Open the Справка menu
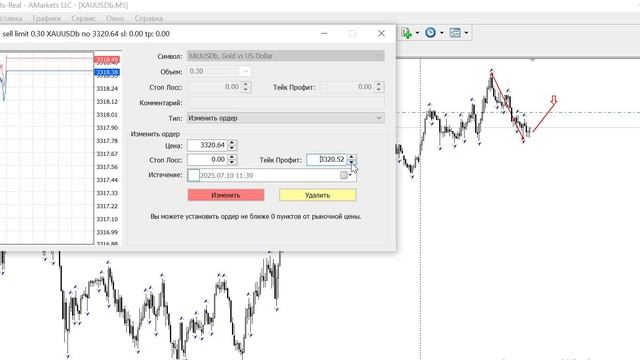This screenshot has height=360, width=640. [x=149, y=18]
